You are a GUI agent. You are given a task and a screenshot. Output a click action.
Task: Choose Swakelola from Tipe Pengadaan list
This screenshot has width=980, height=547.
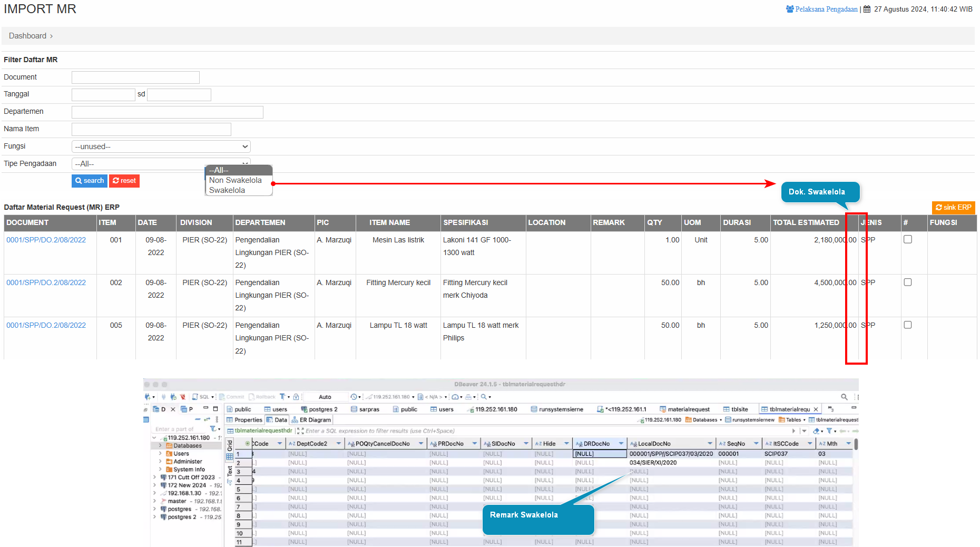tap(227, 190)
